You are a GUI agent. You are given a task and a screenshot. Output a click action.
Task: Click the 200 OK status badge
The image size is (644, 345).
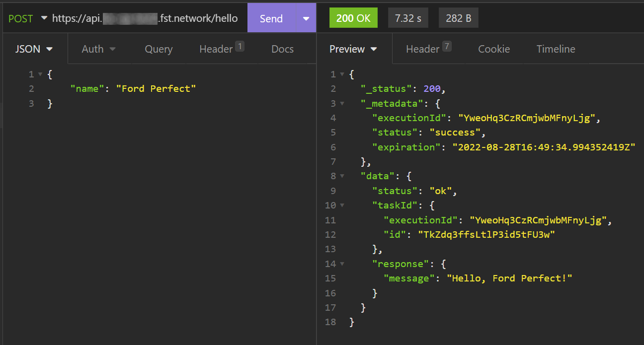pyautogui.click(x=353, y=18)
